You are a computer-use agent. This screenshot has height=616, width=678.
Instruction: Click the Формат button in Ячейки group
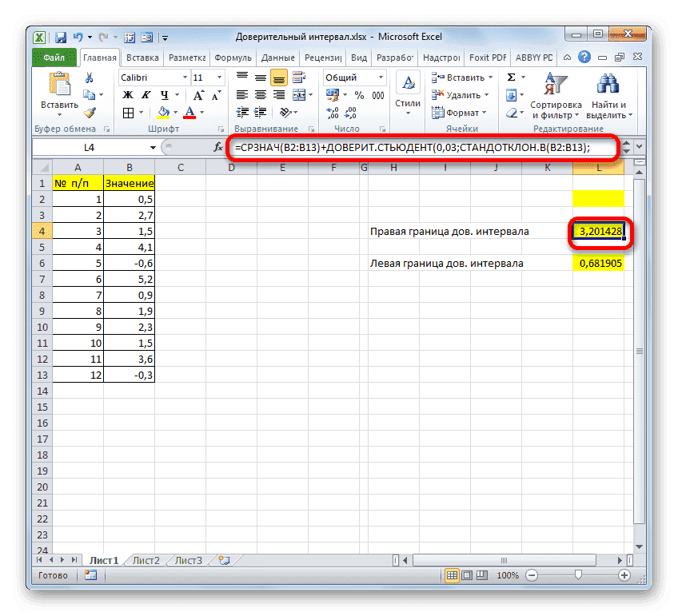[x=460, y=113]
